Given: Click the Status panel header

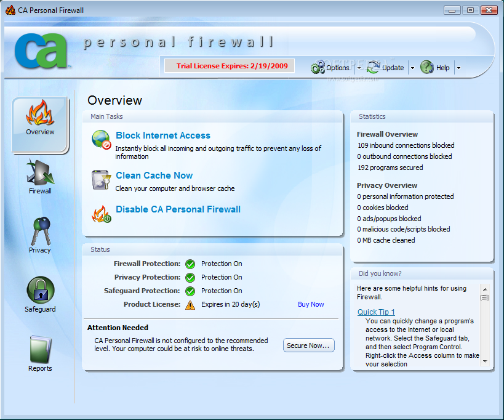Looking at the screenshot, I should pyautogui.click(x=212, y=249).
